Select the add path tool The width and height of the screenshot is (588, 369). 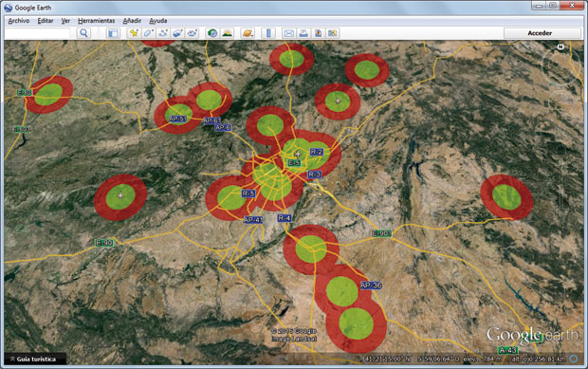[163, 33]
